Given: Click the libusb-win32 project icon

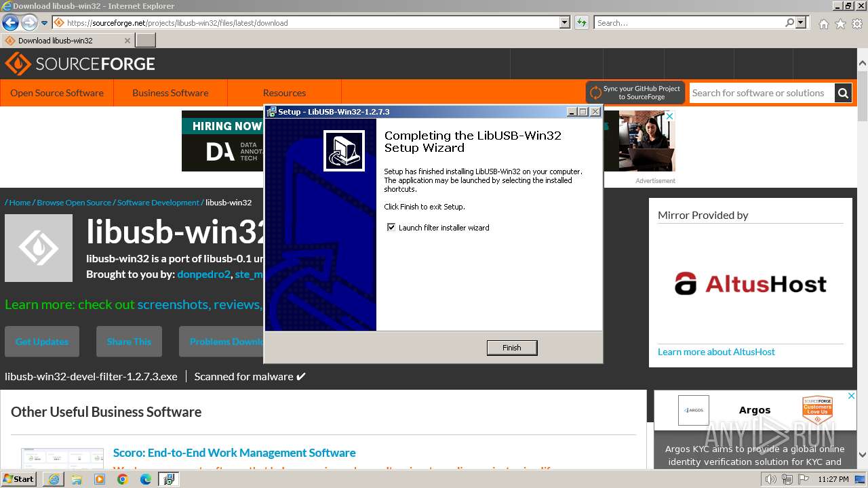Looking at the screenshot, I should point(39,248).
